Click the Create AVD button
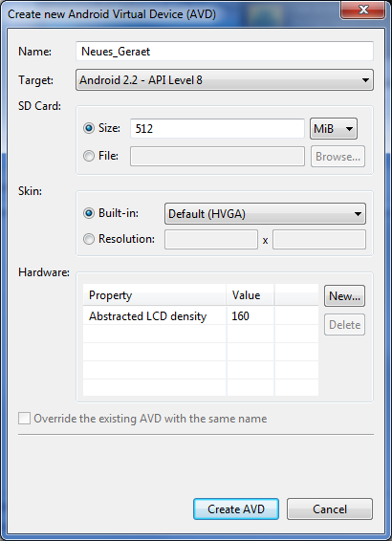 click(x=236, y=509)
